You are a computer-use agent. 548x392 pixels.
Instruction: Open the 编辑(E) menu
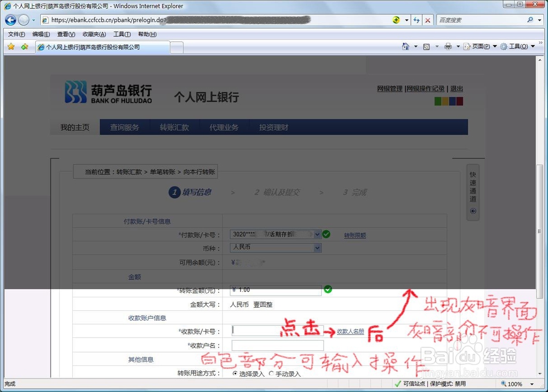pyautogui.click(x=41, y=34)
